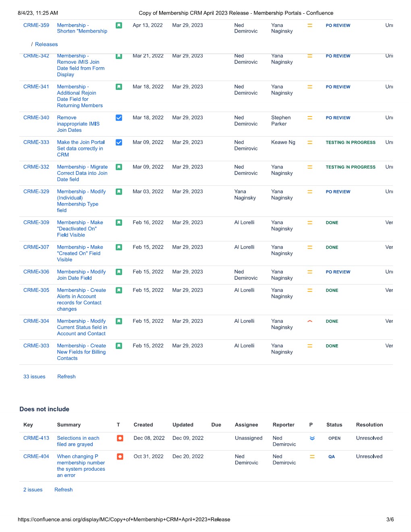Click the high priority arrow for CRME-304

point(310,321)
